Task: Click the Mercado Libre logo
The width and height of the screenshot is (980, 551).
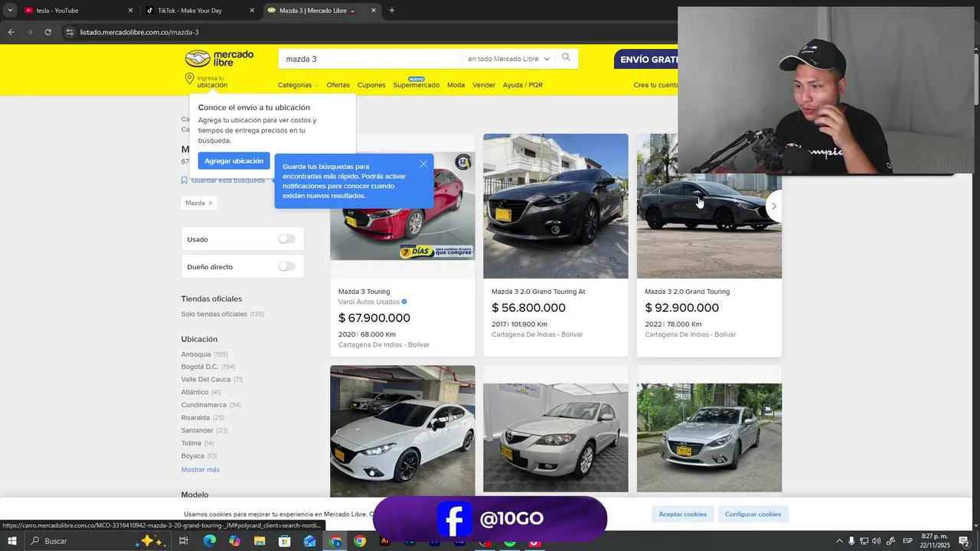Action: tap(219, 59)
